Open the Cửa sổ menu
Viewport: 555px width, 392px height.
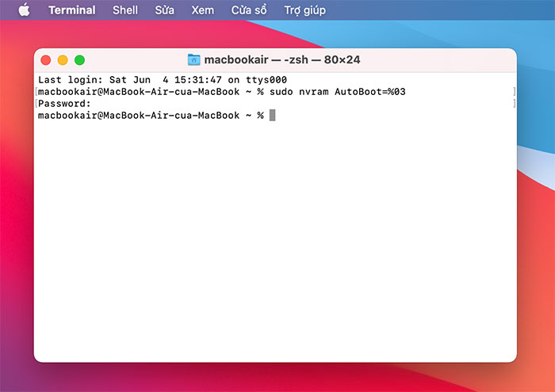click(249, 10)
